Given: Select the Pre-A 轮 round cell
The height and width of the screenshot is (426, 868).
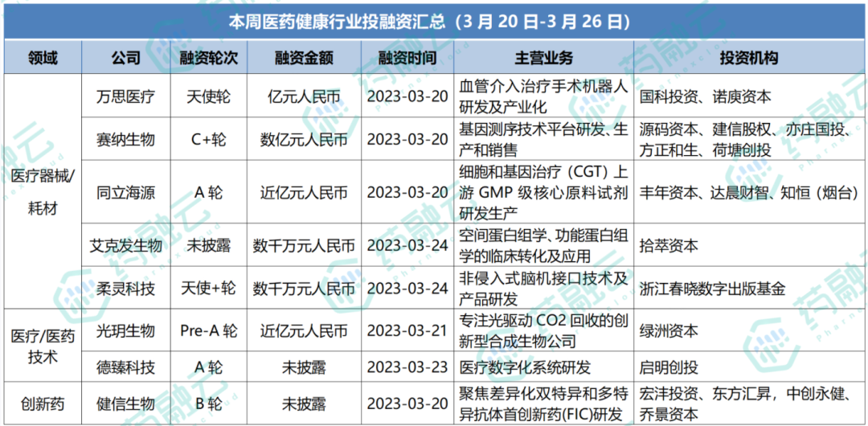Looking at the screenshot, I should tap(209, 330).
